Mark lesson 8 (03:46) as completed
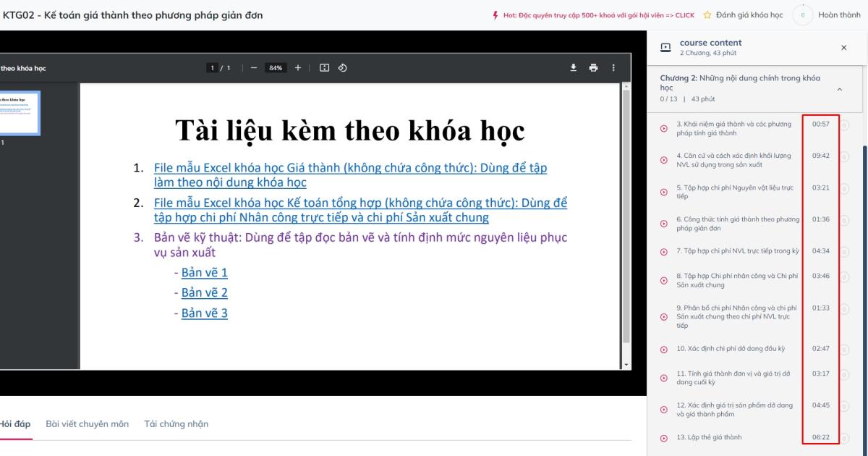Viewport: 868px width, 456px height. 844,276
